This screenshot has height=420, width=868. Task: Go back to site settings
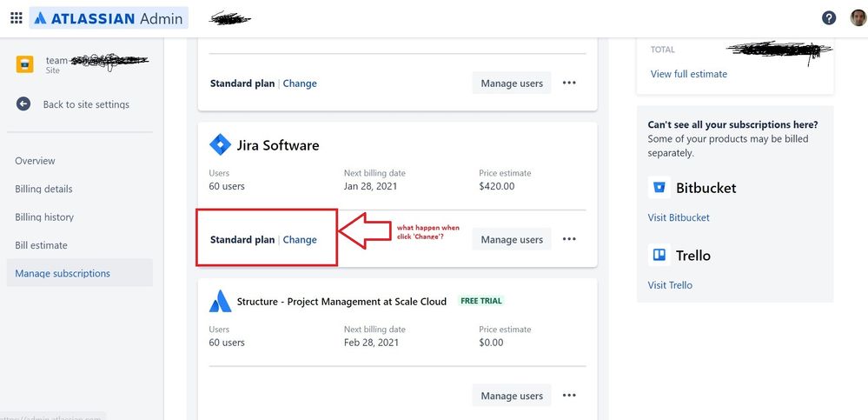(x=86, y=104)
